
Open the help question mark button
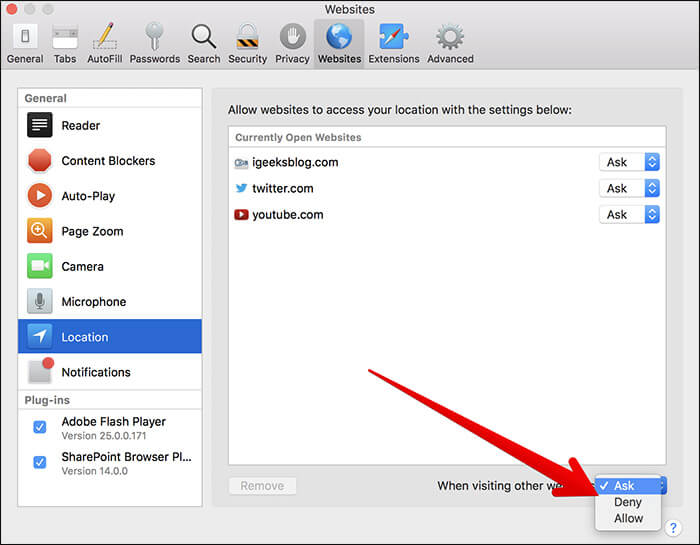coord(673,528)
